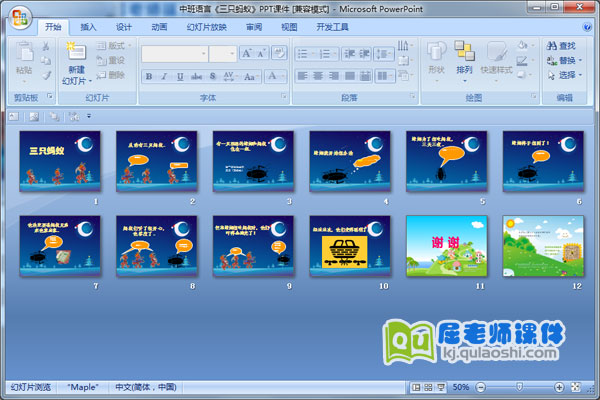Image resolution: width=600 pixels, height=400 pixels.
Task: Open the Line Spacing dropdown
Action: coord(384,54)
